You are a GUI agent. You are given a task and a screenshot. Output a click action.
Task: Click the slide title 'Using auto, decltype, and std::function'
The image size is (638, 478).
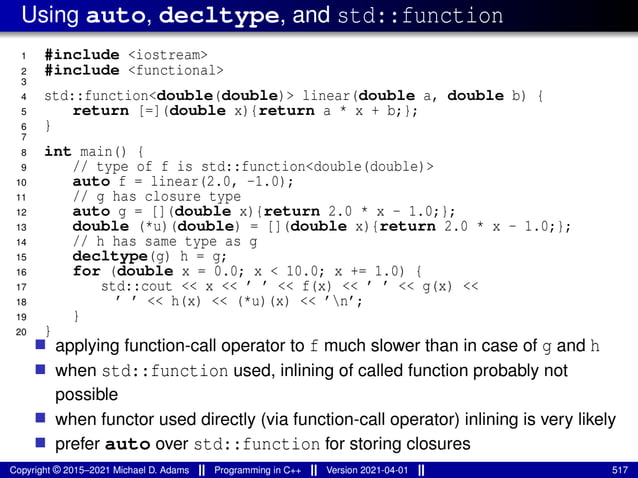point(262,15)
